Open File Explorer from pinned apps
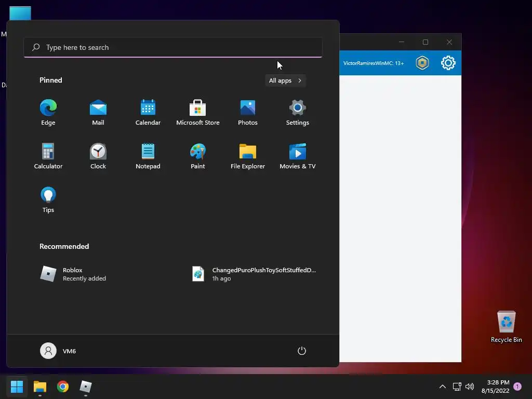Image resolution: width=532 pixels, height=399 pixels. (248, 156)
